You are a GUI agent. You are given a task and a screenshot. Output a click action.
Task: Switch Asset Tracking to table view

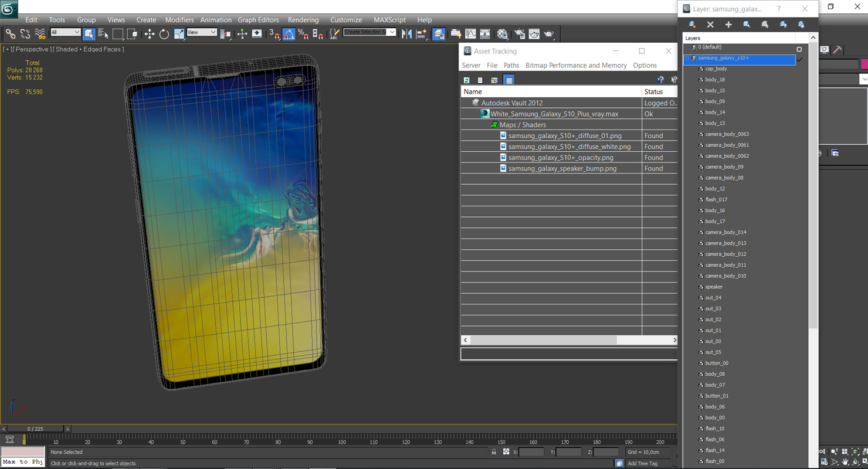click(x=509, y=80)
